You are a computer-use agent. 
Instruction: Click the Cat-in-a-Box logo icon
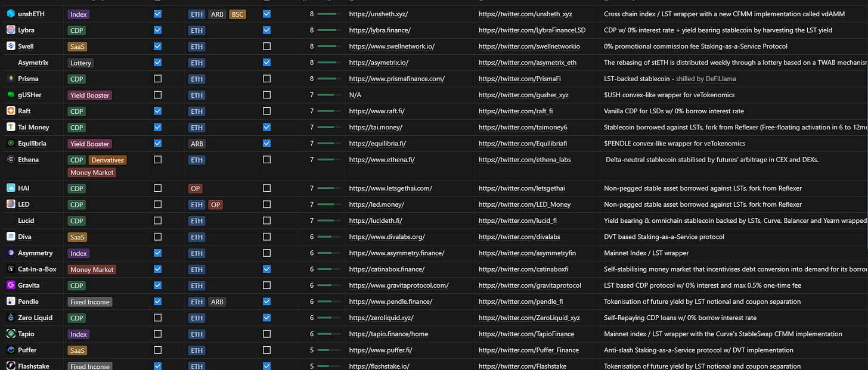[11, 269]
